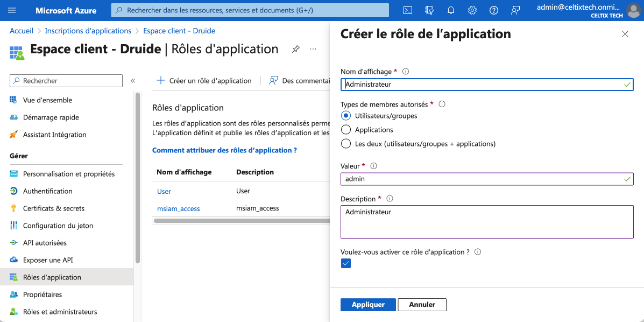This screenshot has height=322, width=644.
Task: Open Comment attribuer des rôles d'application link
Action: coord(225,151)
